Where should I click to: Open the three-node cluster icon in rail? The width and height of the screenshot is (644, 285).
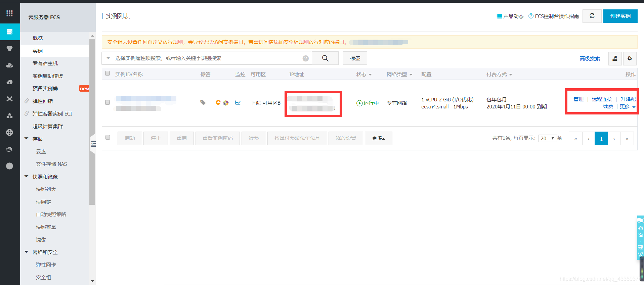click(x=9, y=115)
